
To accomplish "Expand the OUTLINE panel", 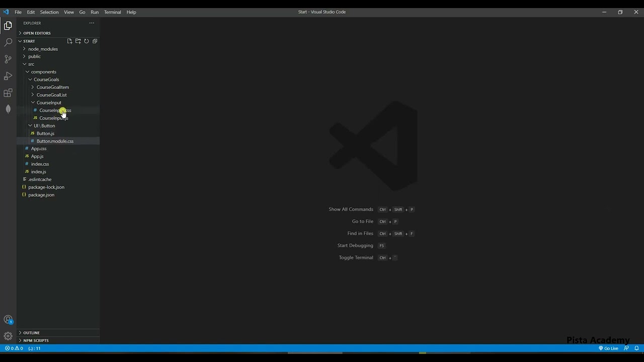I will pos(58,333).
